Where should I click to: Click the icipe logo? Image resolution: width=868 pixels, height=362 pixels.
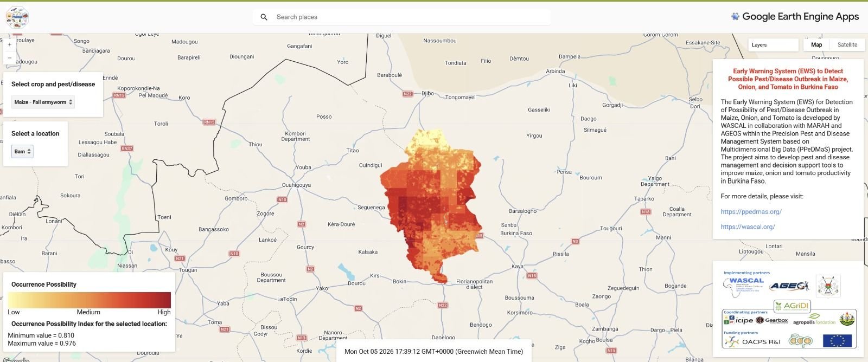(739, 320)
